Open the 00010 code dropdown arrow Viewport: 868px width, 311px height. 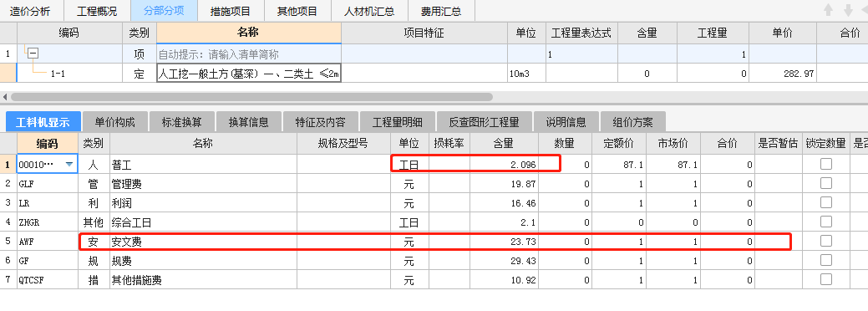[x=69, y=164]
